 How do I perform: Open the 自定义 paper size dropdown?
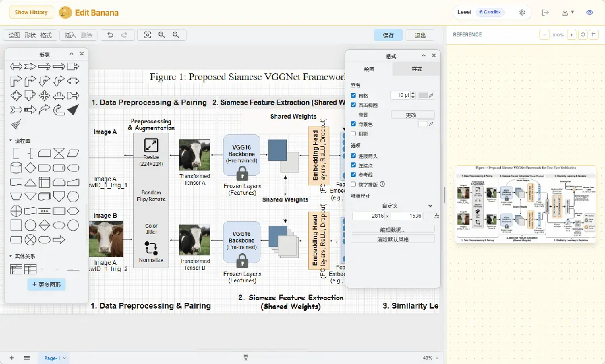pyautogui.click(x=392, y=206)
